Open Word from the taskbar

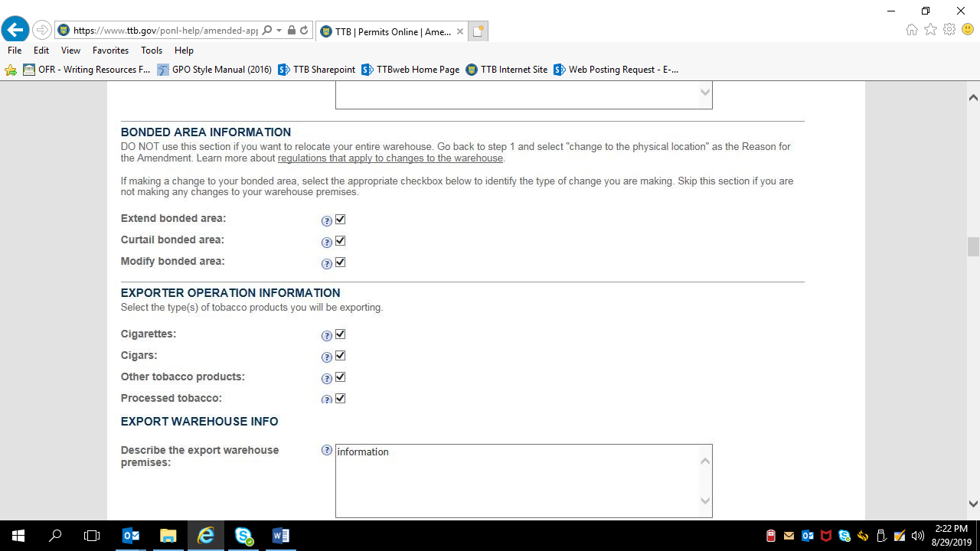tap(281, 536)
